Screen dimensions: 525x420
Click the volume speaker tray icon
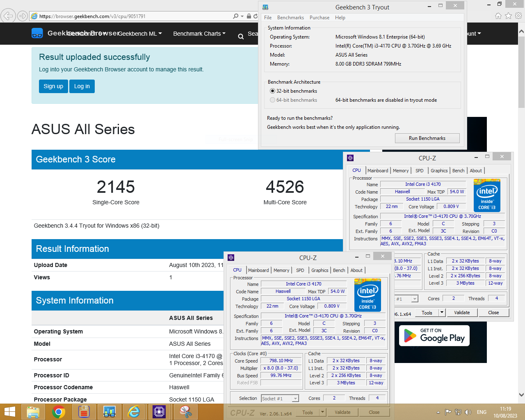[x=468, y=412]
